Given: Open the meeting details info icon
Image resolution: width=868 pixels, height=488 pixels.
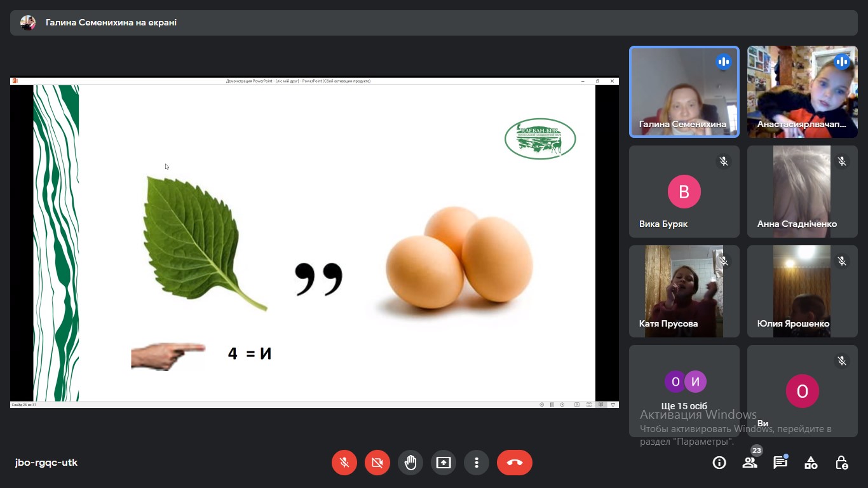Looking at the screenshot, I should click(x=719, y=463).
